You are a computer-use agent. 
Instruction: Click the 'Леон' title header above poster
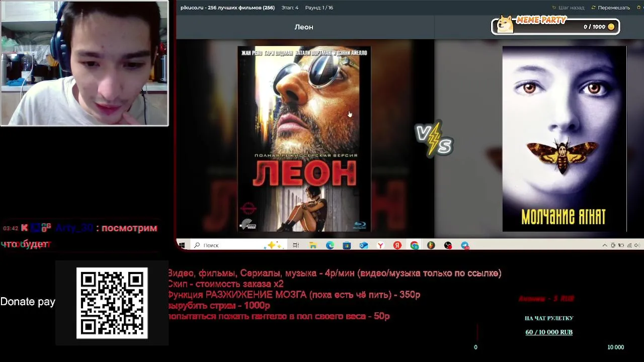[304, 27]
